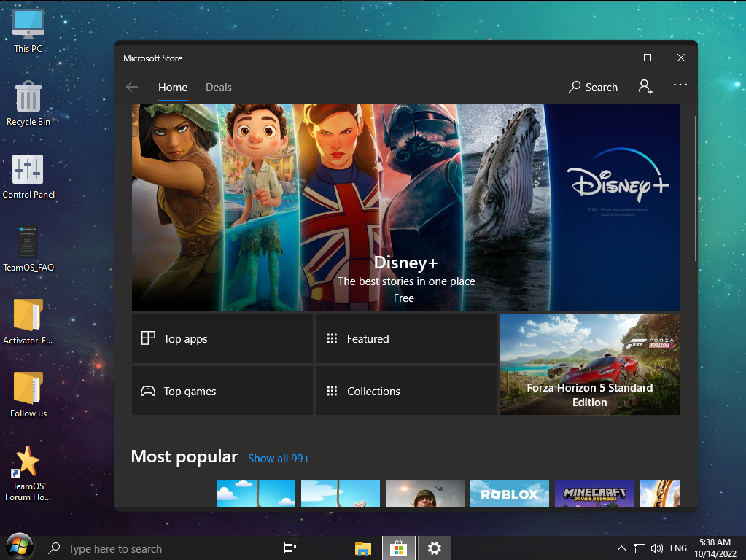Screen dimensions: 746x560
Task: Open the Collections tile
Action: click(x=406, y=391)
